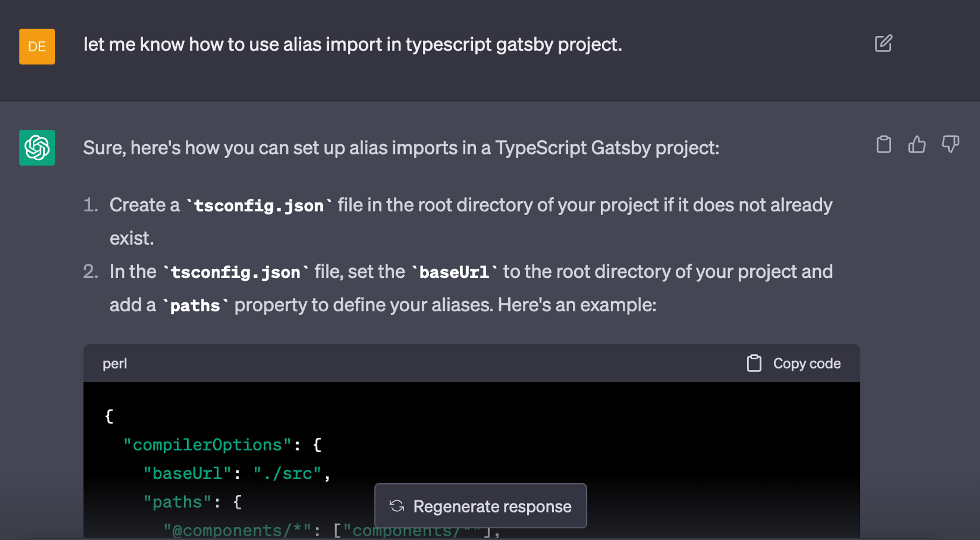Click the inline `baseUrl` code in step 2
980x540 pixels.
tap(454, 272)
